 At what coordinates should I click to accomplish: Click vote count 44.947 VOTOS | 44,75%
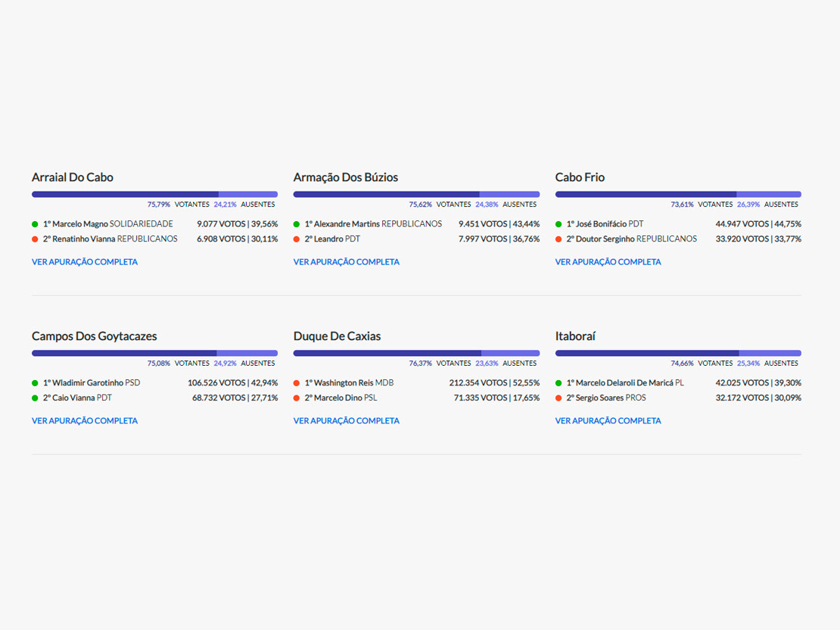point(758,224)
